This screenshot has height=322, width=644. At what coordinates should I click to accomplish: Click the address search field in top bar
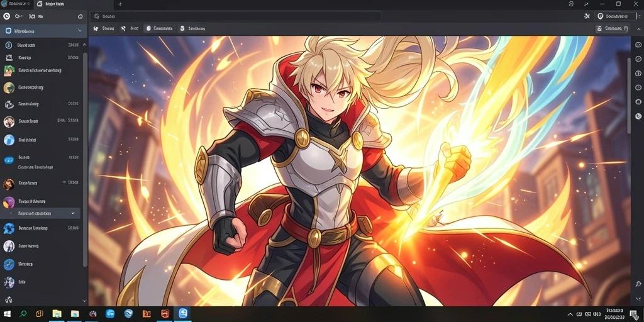pyautogui.click(x=236, y=16)
